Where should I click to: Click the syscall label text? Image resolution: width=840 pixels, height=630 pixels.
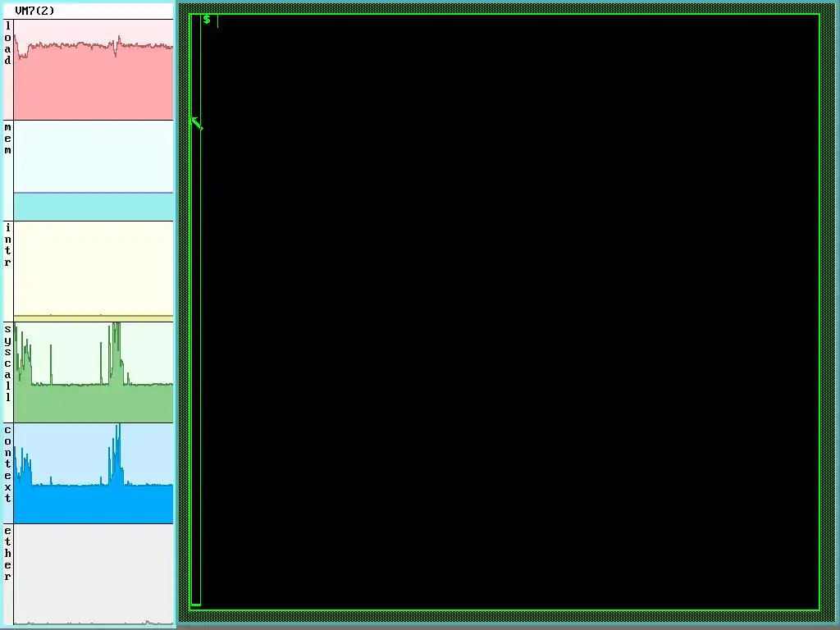[x=7, y=363]
